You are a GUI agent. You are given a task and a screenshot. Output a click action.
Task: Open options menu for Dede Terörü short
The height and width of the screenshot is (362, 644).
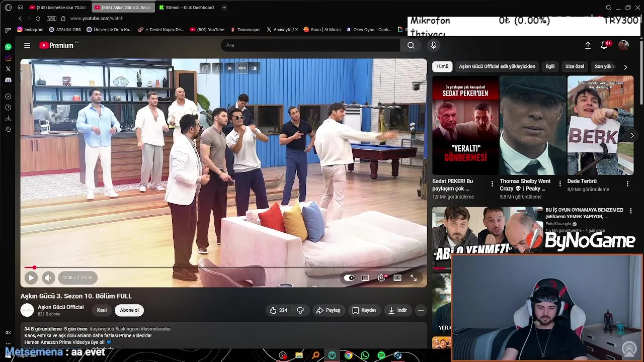pyautogui.click(x=627, y=184)
